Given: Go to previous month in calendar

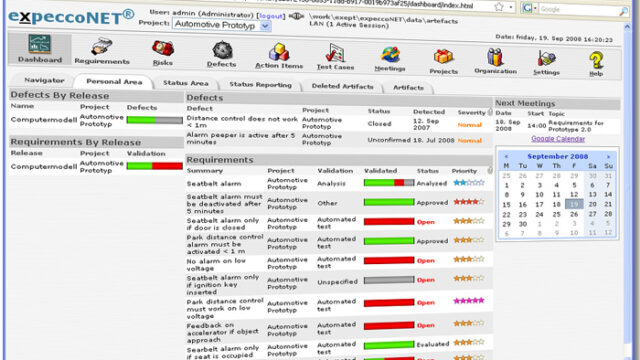Looking at the screenshot, I should pyautogui.click(x=506, y=156).
